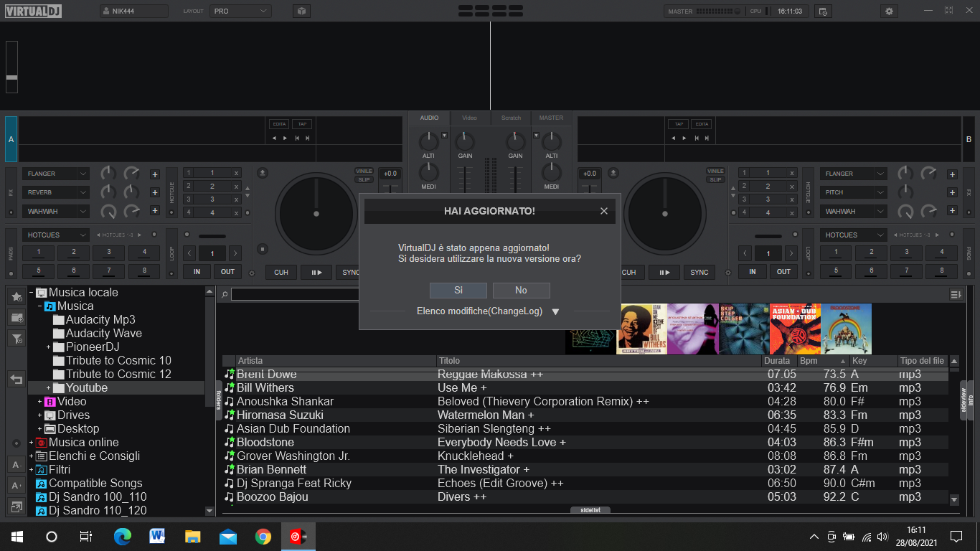Expand the PioneerDJ folder

tap(49, 347)
